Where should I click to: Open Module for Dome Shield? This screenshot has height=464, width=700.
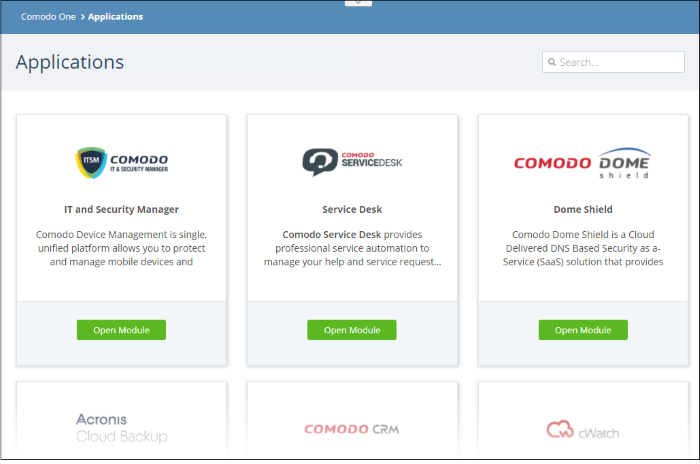tap(583, 330)
